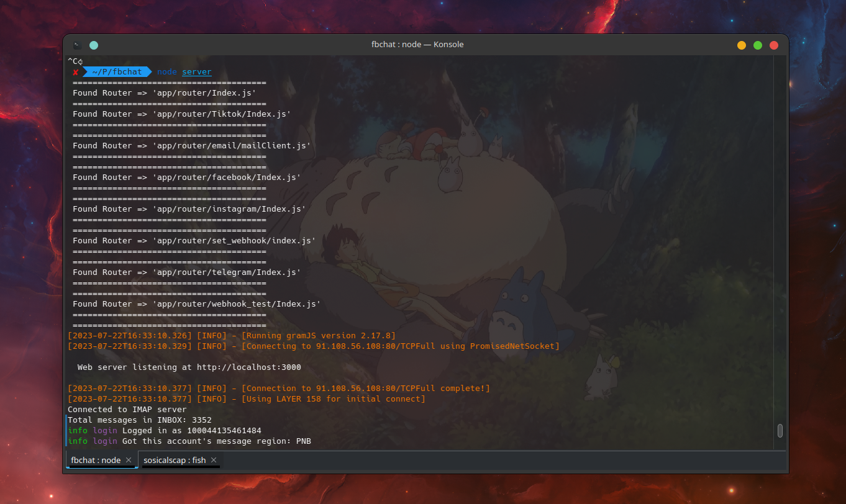
Task: Click the teal round button in the title bar
Action: pos(94,45)
